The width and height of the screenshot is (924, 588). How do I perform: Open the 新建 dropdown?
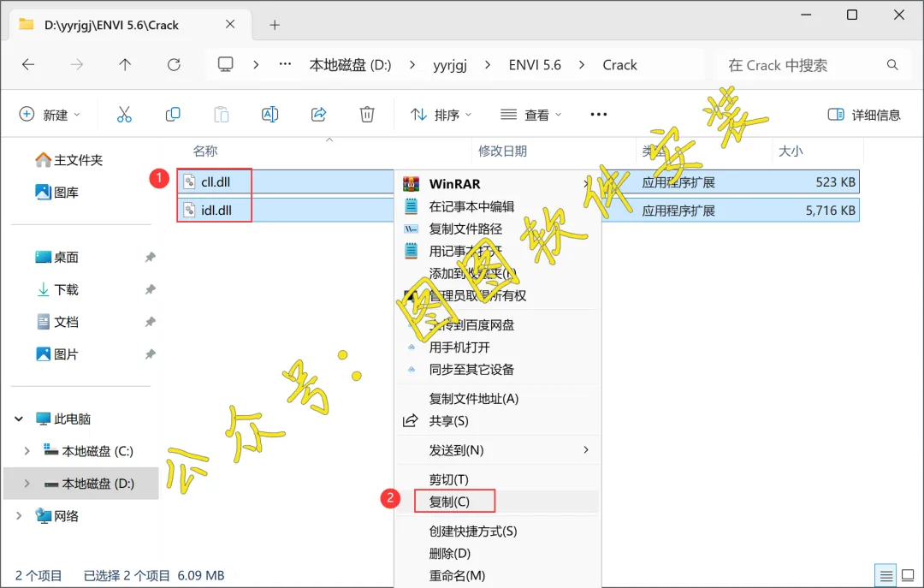point(50,115)
